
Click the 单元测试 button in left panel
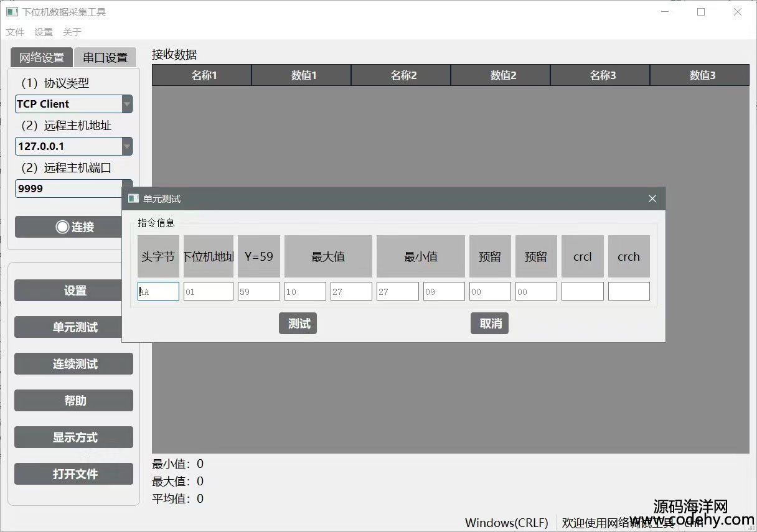(68, 327)
